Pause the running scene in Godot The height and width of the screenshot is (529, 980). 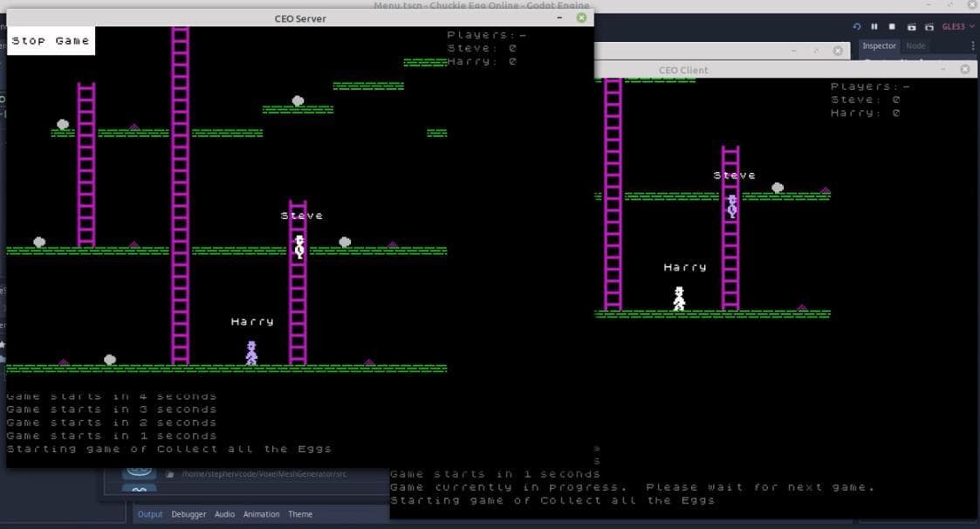point(874,27)
